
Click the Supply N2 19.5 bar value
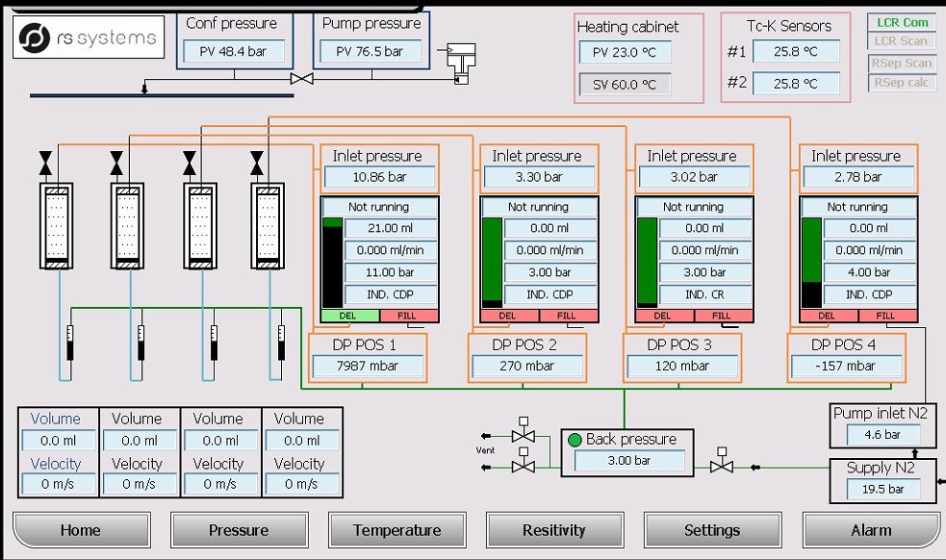[x=883, y=489]
